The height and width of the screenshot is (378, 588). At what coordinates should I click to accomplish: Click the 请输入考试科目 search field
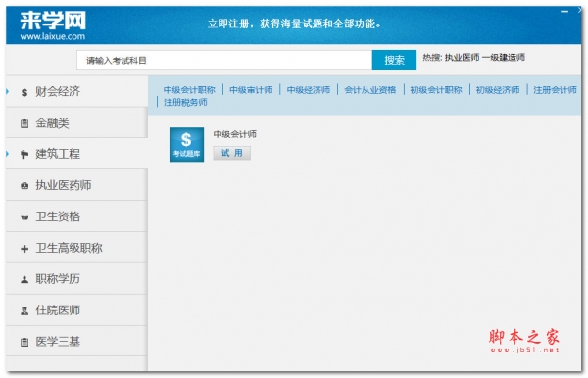[x=224, y=60]
